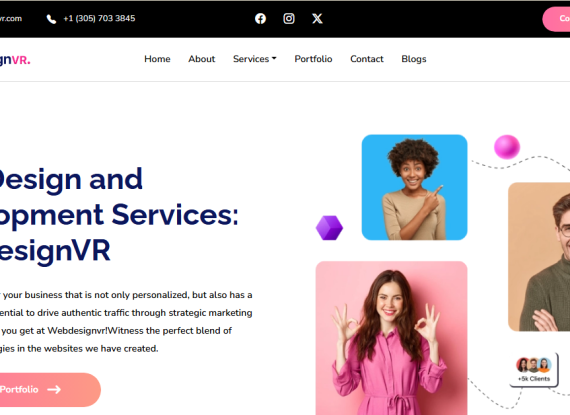Click text 'gies in the websites we have created.'
This screenshot has width=570, height=415.
79,348
